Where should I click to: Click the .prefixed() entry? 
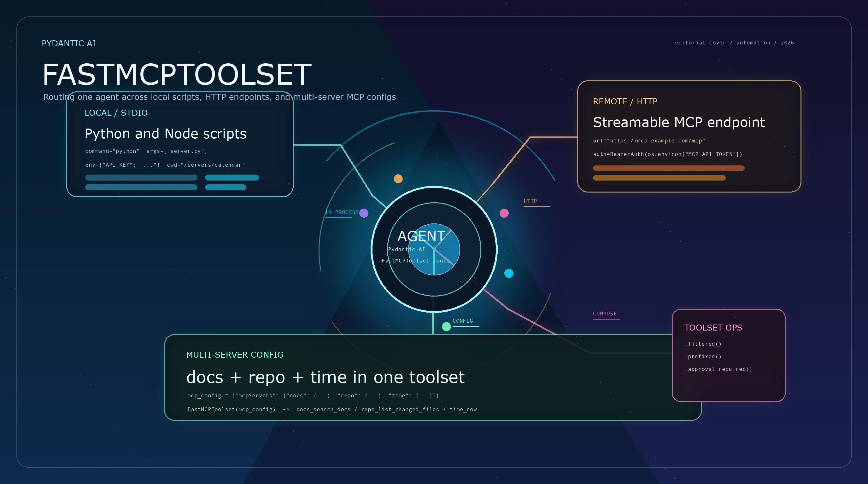703,356
